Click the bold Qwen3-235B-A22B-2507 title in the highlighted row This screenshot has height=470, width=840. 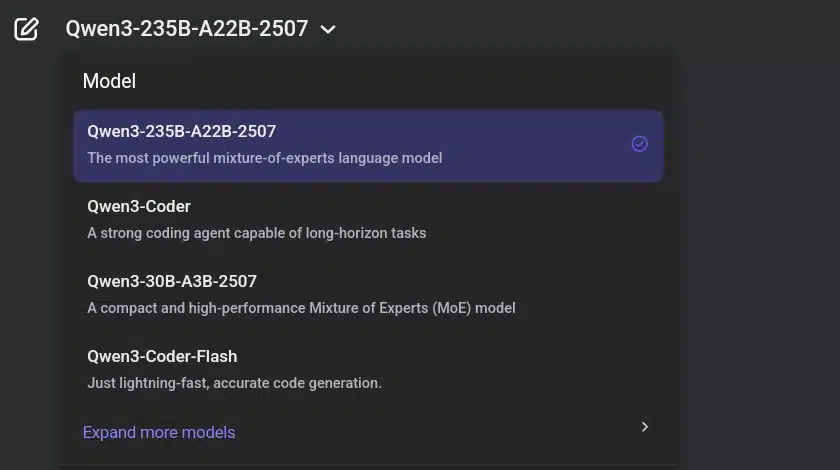(x=182, y=131)
